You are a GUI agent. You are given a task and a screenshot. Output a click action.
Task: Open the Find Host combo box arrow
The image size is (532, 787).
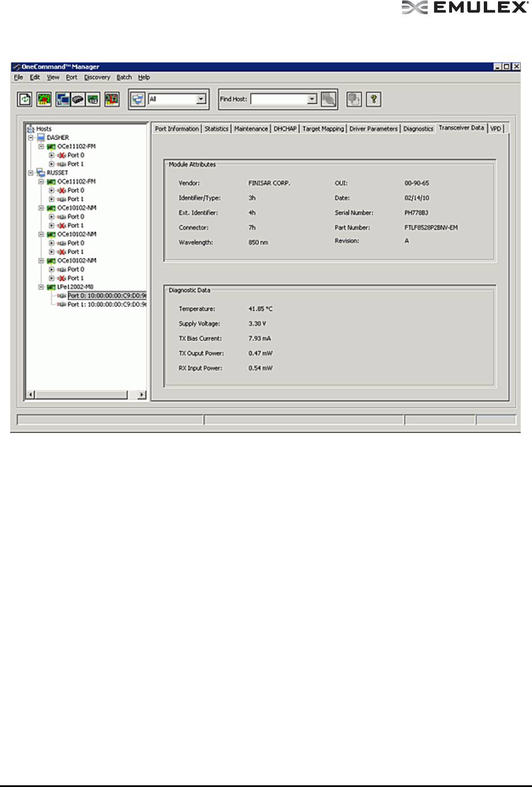(x=312, y=99)
